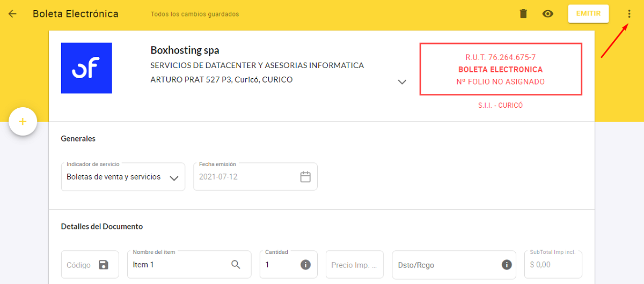This screenshot has width=644, height=284.
Task: Click the Boleta Electrónica page title
Action: pos(76,14)
